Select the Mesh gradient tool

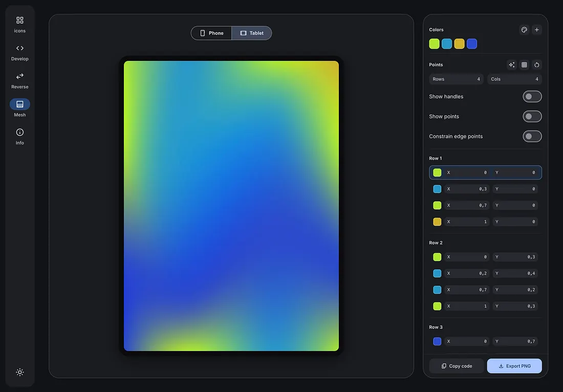[20, 108]
